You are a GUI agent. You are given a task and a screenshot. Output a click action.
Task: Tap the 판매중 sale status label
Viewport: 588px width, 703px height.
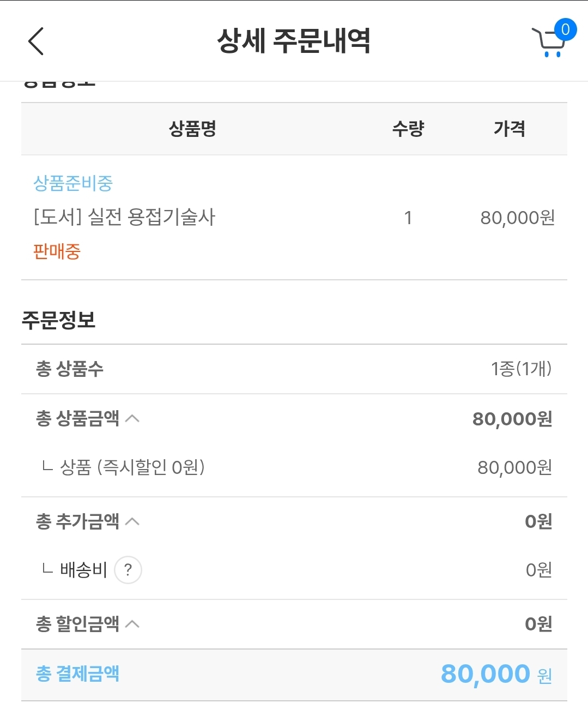(x=57, y=251)
